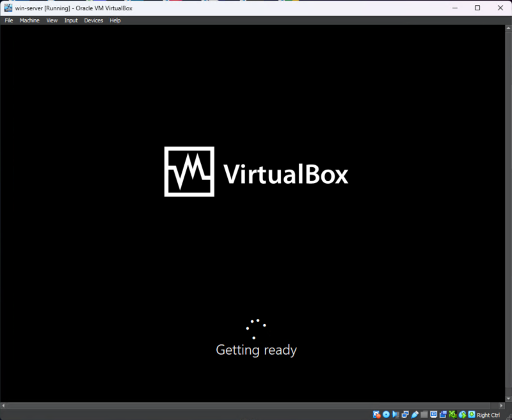Click the USB devices status icon
Image resolution: width=512 pixels, height=420 pixels.
pos(414,414)
